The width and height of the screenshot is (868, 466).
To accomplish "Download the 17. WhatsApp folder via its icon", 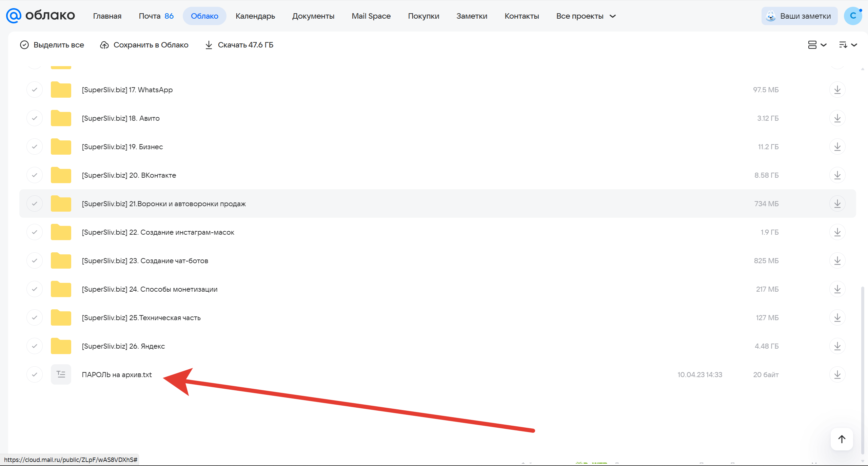I will 837,90.
